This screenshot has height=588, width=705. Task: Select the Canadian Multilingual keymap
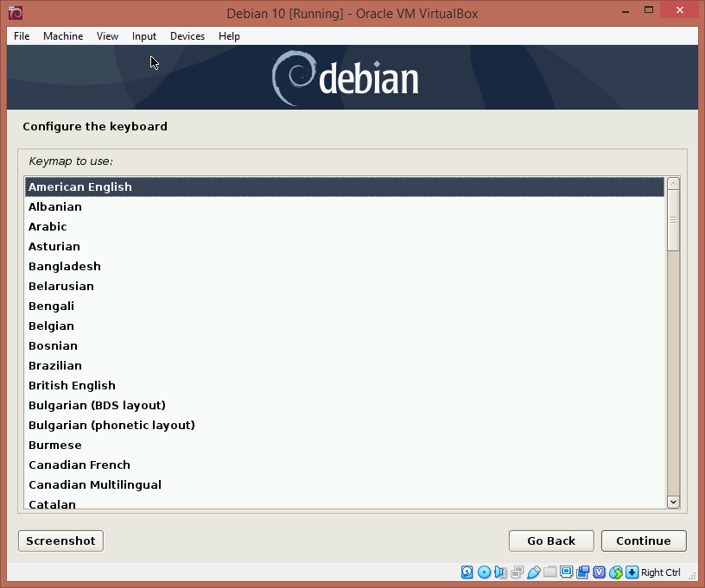click(x=345, y=484)
